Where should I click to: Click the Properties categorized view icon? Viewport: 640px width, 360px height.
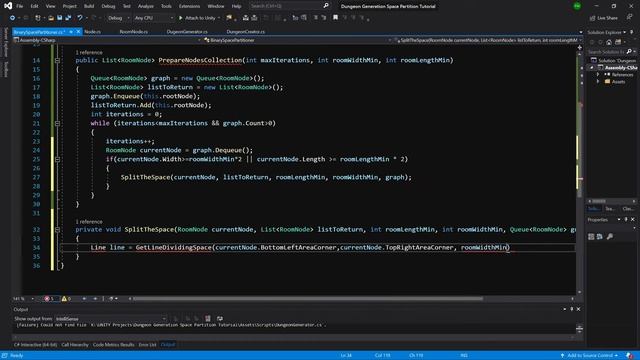click(x=591, y=237)
